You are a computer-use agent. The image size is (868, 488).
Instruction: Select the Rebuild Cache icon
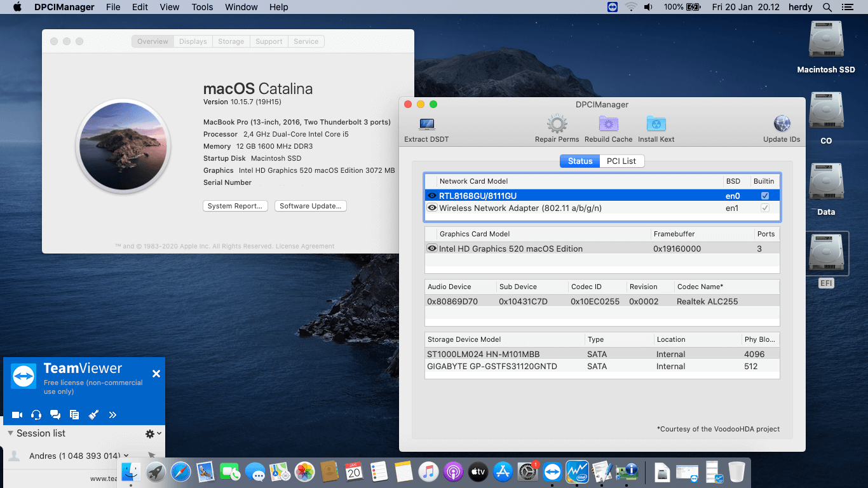coord(608,124)
